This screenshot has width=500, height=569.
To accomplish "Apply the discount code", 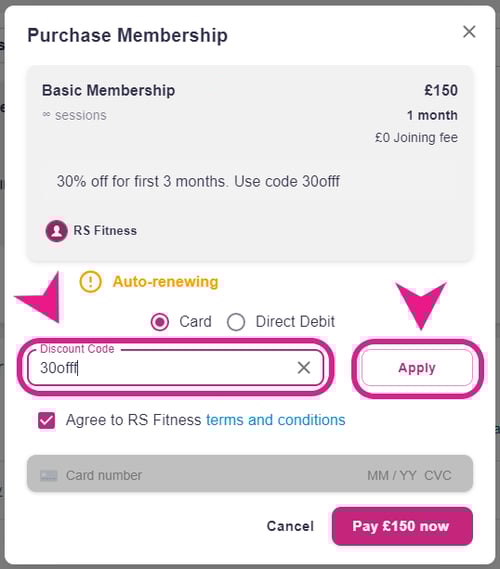I will [x=417, y=368].
